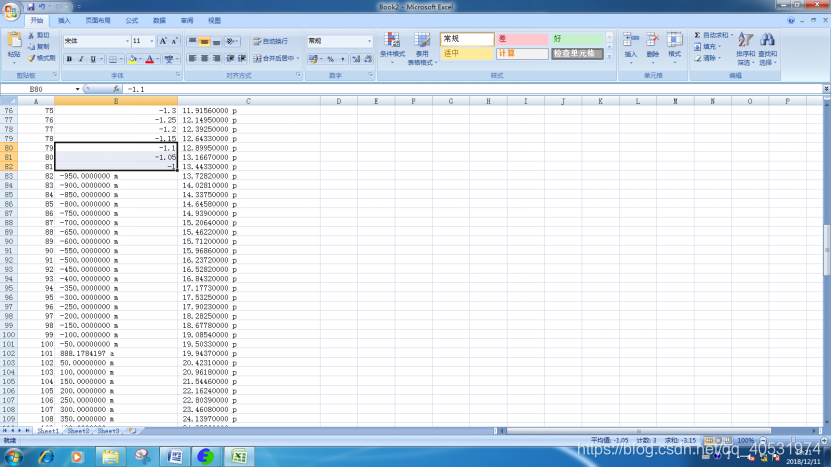Open the Insert (插入) ribbon tab

coord(64,21)
